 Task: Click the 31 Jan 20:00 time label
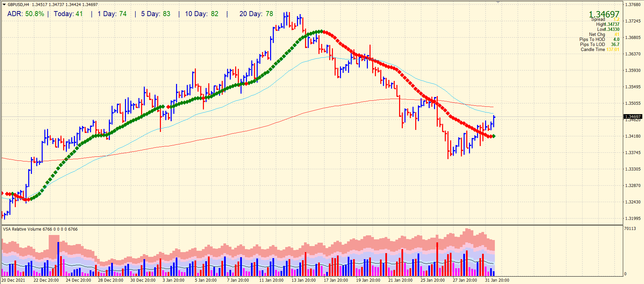[x=497, y=280]
